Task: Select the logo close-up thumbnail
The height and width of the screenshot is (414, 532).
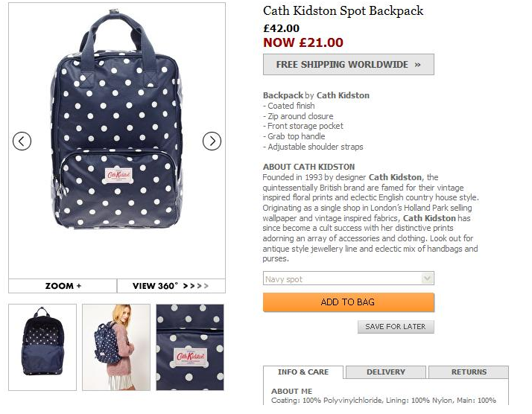Action: [190, 347]
